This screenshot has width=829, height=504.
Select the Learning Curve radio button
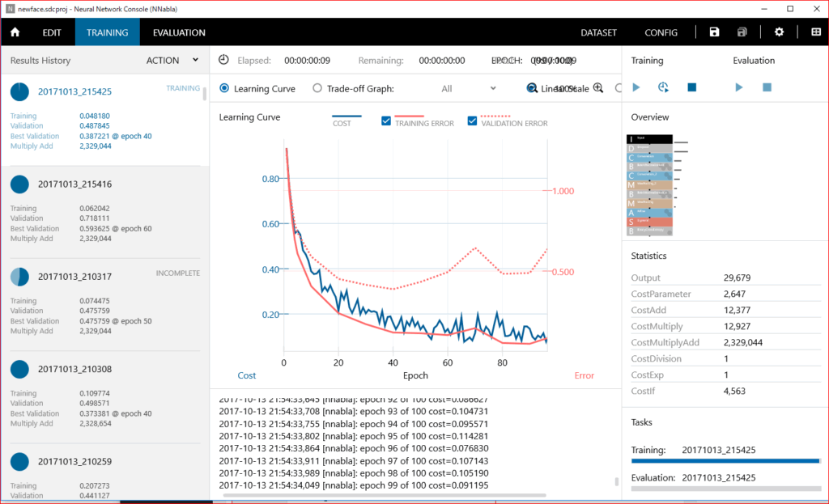224,88
